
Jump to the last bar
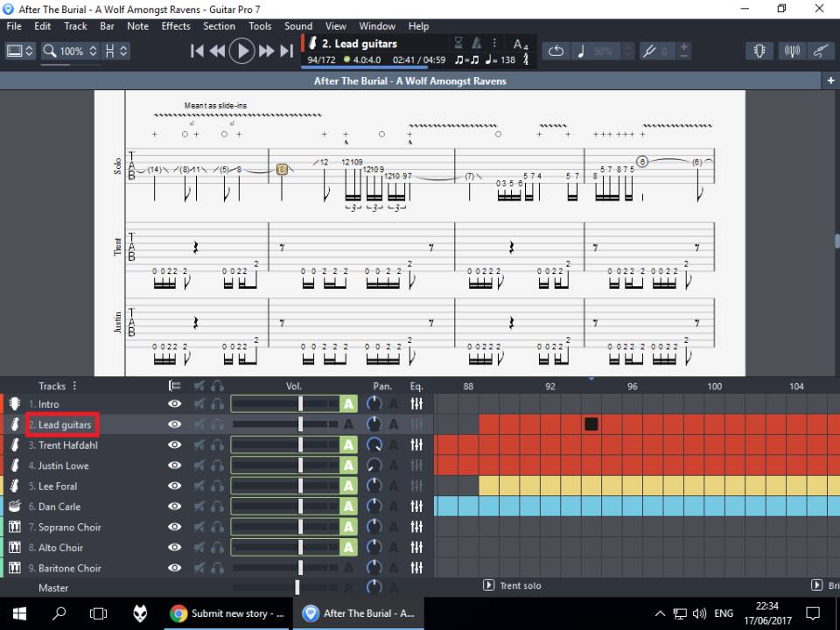point(287,51)
